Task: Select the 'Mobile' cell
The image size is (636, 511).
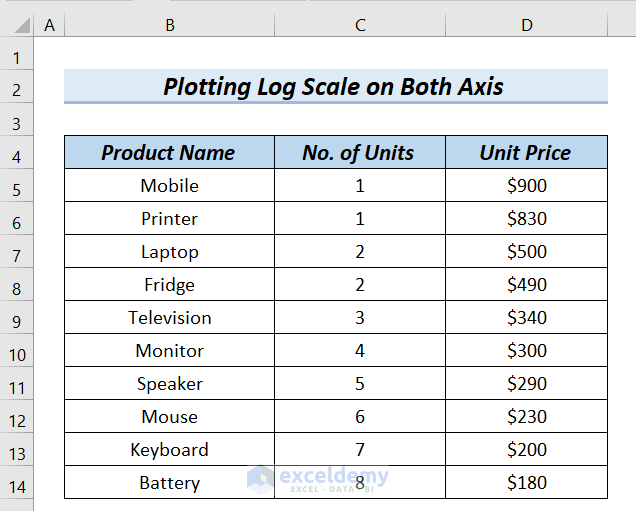Action: pyautogui.click(x=169, y=186)
